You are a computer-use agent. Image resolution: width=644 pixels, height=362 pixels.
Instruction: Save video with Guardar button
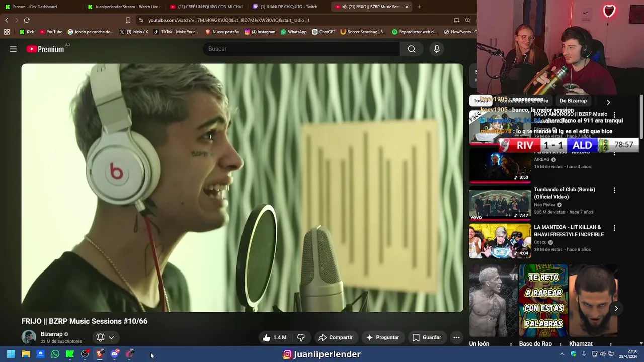click(427, 337)
